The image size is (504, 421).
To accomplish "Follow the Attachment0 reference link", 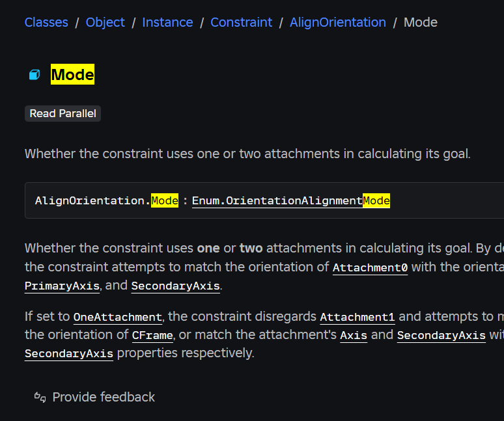I will point(371,268).
